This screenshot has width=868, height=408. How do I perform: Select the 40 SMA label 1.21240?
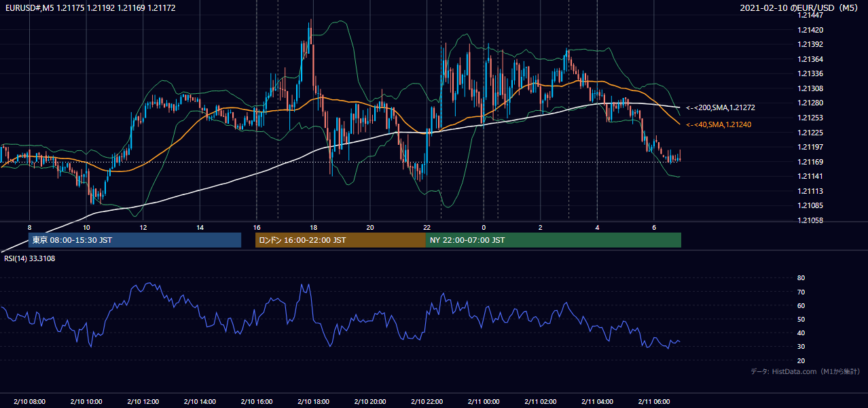point(719,124)
